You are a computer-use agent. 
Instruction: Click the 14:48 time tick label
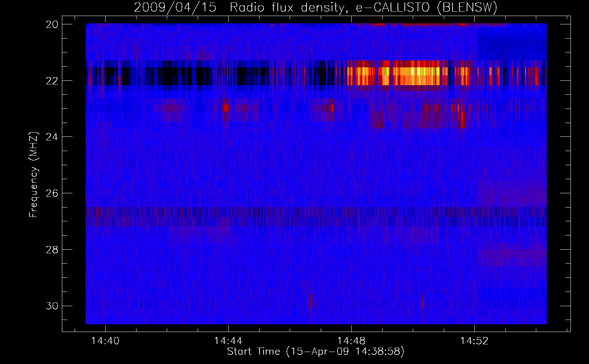pyautogui.click(x=351, y=341)
